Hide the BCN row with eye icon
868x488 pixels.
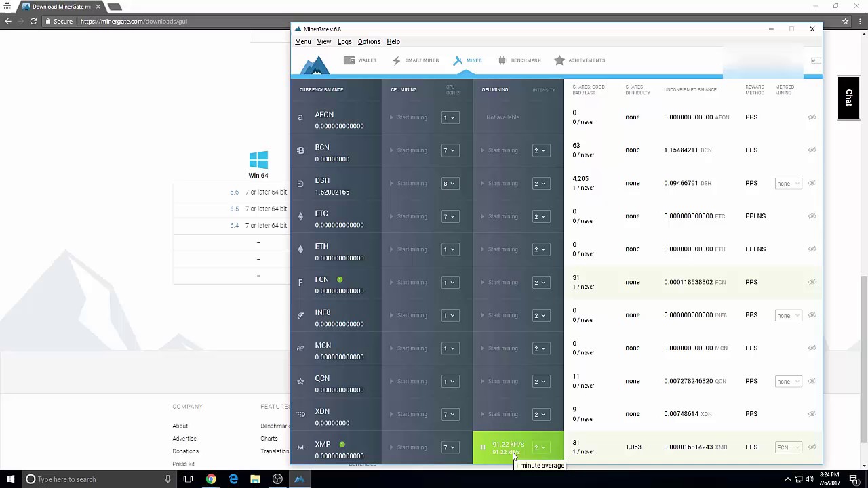(812, 150)
